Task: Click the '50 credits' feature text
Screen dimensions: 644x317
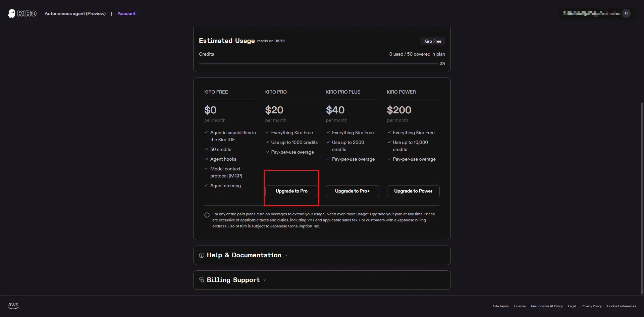Action: (x=221, y=150)
